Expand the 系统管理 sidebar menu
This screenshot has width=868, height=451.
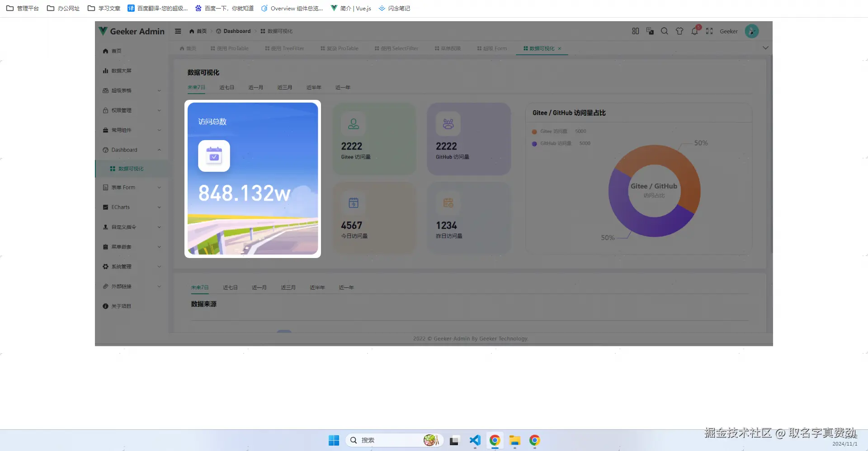pyautogui.click(x=132, y=267)
